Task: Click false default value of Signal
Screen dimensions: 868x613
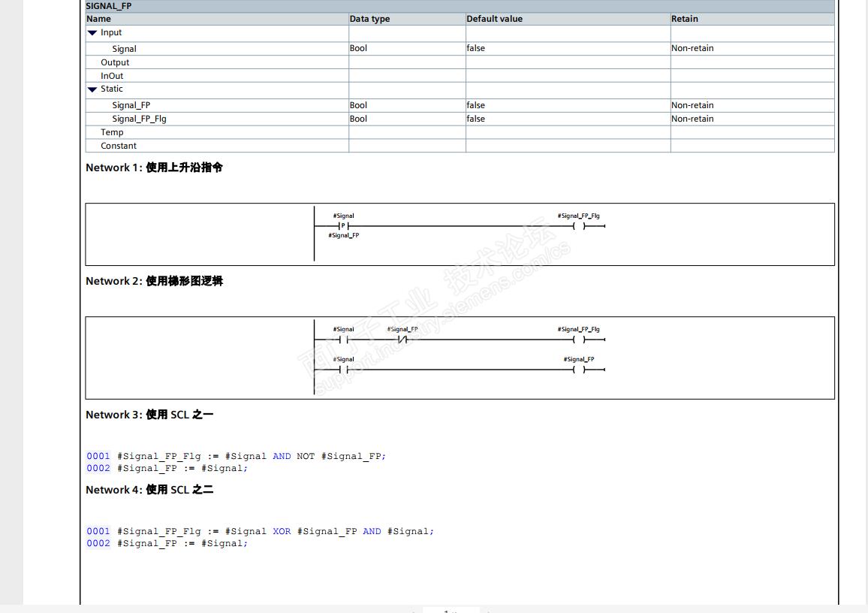Action: tap(475, 48)
